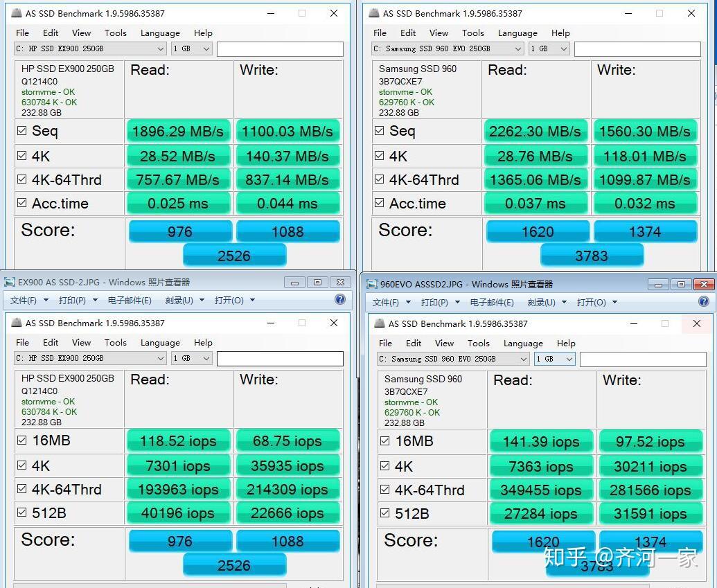
Task: Open 打印(P) dropdown in EX900 photo viewer
Action: 78,301
